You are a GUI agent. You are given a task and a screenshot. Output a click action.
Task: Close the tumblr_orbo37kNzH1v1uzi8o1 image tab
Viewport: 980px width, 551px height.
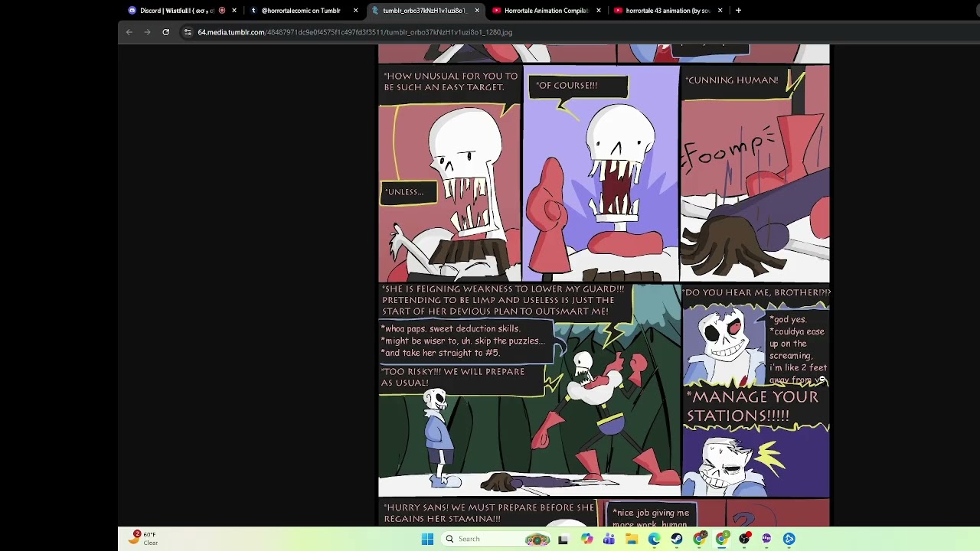coord(477,11)
